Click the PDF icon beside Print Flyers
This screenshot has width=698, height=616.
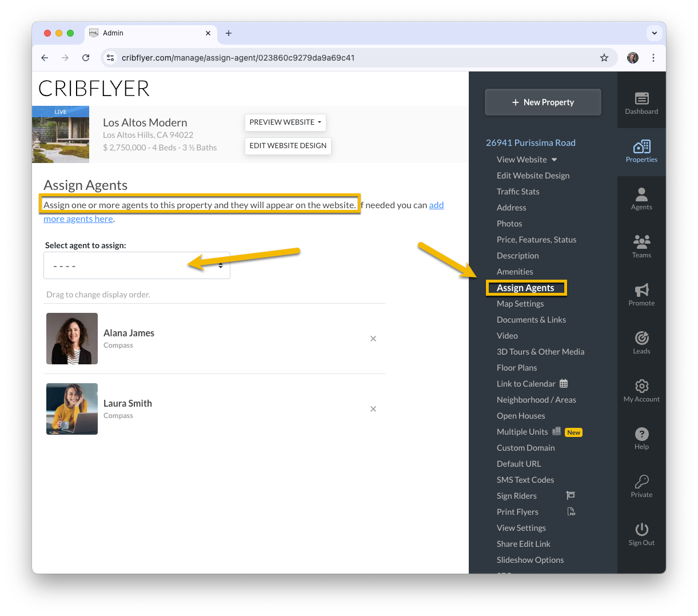[571, 511]
